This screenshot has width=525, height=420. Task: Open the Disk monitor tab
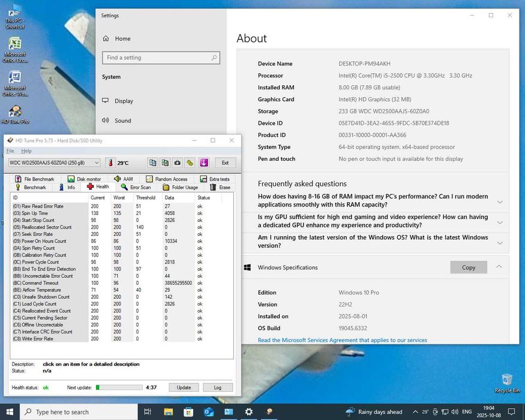84,179
